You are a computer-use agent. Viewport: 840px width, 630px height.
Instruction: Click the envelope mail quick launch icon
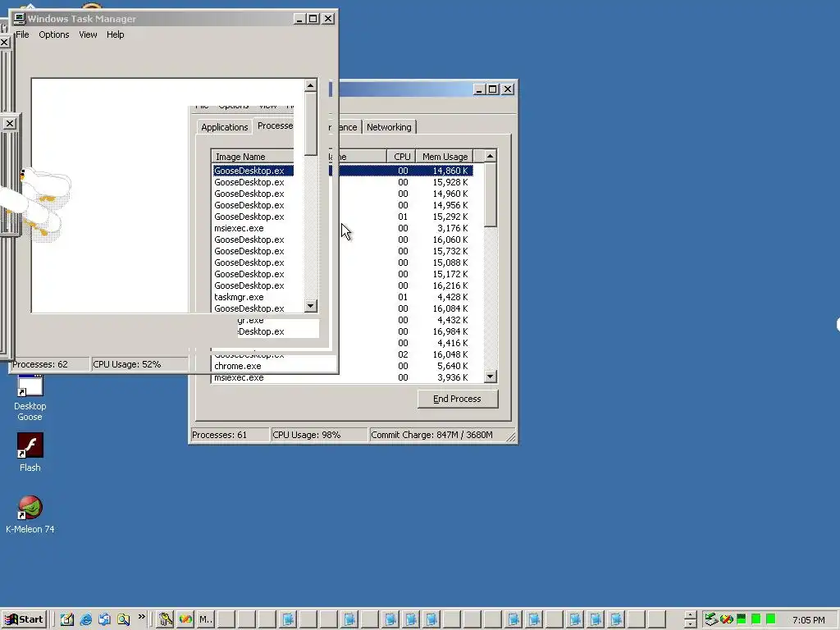[104, 619]
